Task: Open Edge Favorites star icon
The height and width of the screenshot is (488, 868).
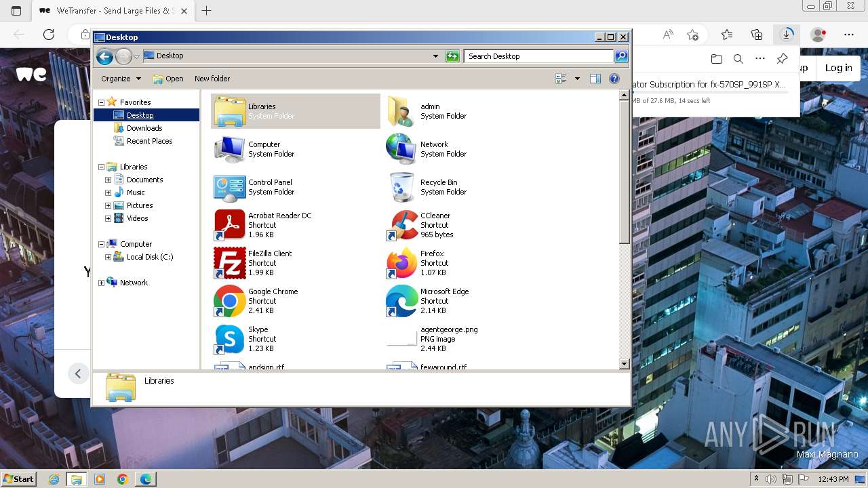Action: tap(727, 35)
